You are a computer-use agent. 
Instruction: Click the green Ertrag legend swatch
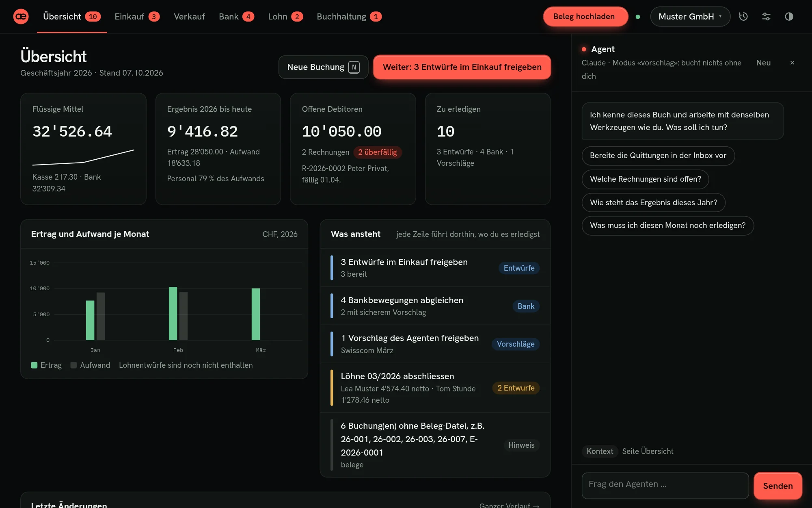click(34, 365)
